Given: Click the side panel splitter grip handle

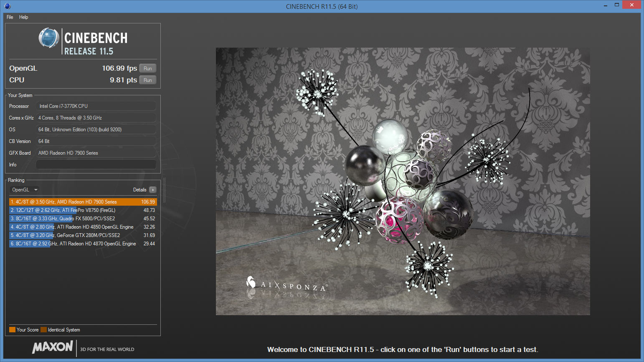Looking at the screenshot, I should tap(164, 190).
